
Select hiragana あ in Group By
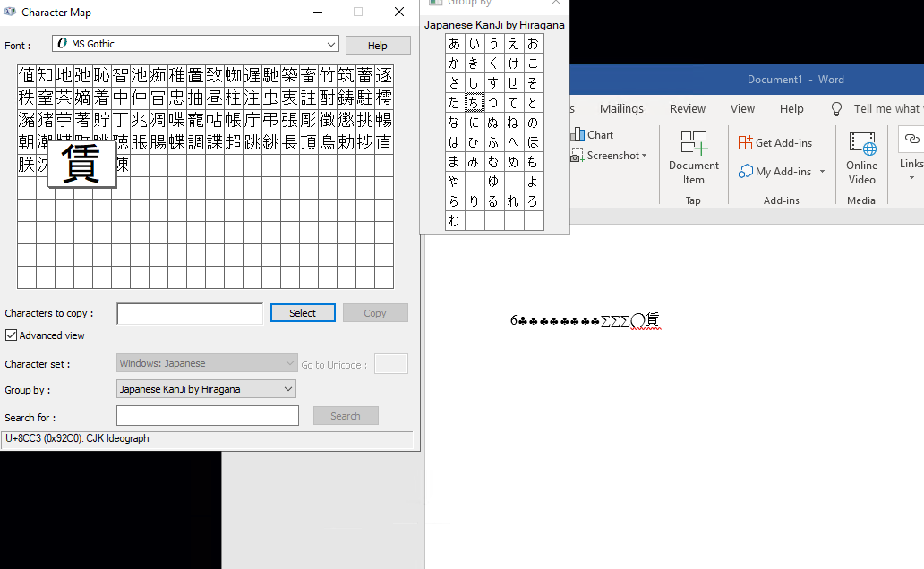coord(454,44)
